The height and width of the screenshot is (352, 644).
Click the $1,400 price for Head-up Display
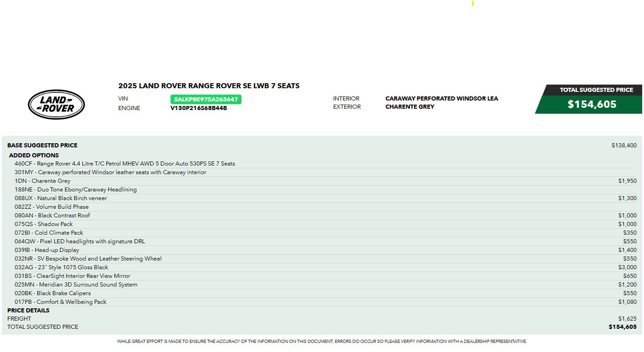click(627, 250)
